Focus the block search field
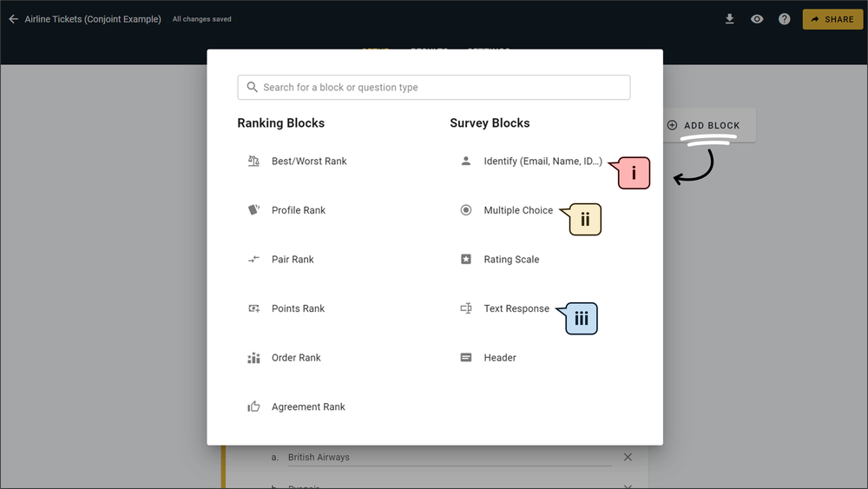The height and width of the screenshot is (489, 868). point(434,88)
